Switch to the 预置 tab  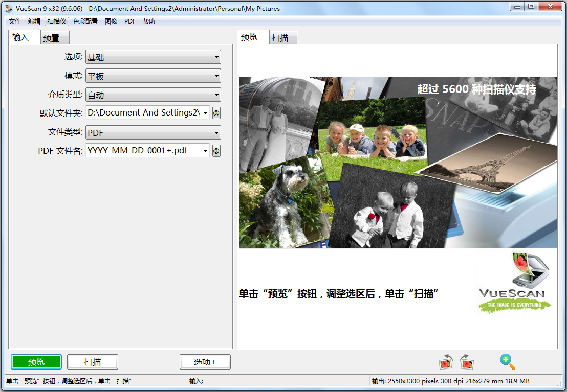pos(55,38)
